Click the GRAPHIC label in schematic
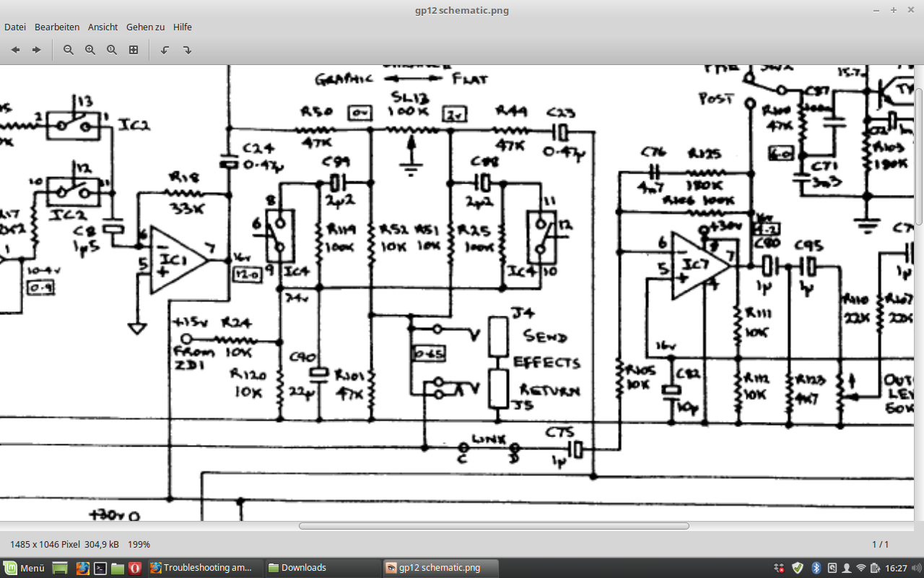The height and width of the screenshot is (578, 924). pyautogui.click(x=344, y=78)
